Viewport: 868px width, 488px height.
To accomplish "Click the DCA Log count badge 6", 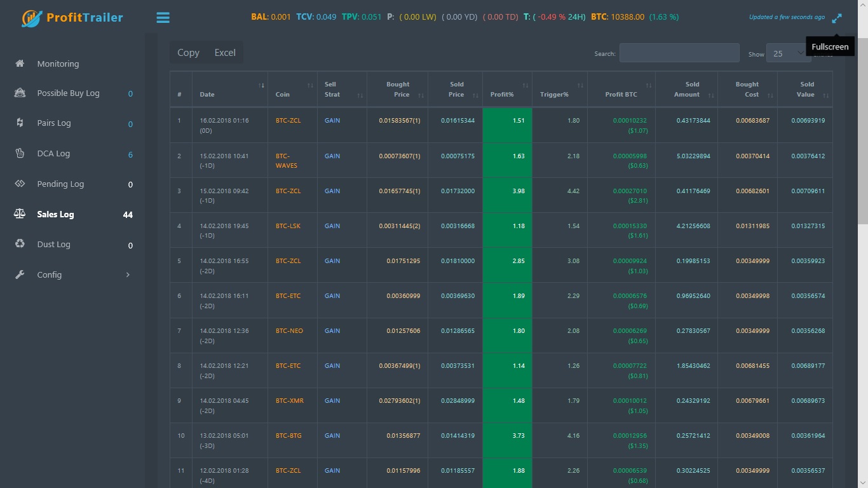I will (130, 154).
